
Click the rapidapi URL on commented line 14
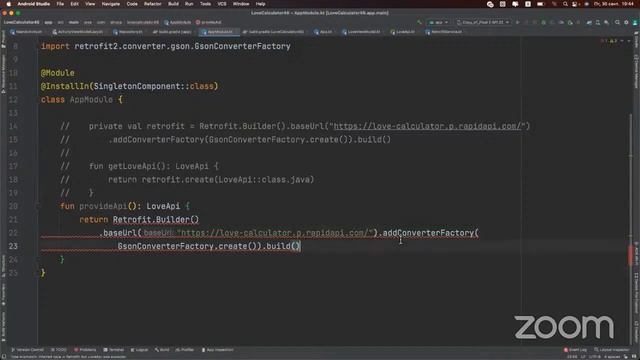pyautogui.click(x=428, y=126)
